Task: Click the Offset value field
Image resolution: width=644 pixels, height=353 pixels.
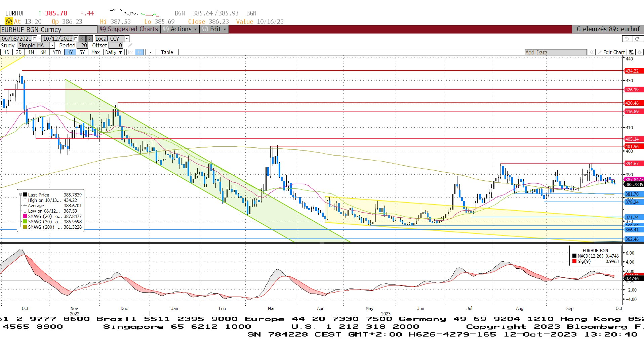Action: click(116, 45)
